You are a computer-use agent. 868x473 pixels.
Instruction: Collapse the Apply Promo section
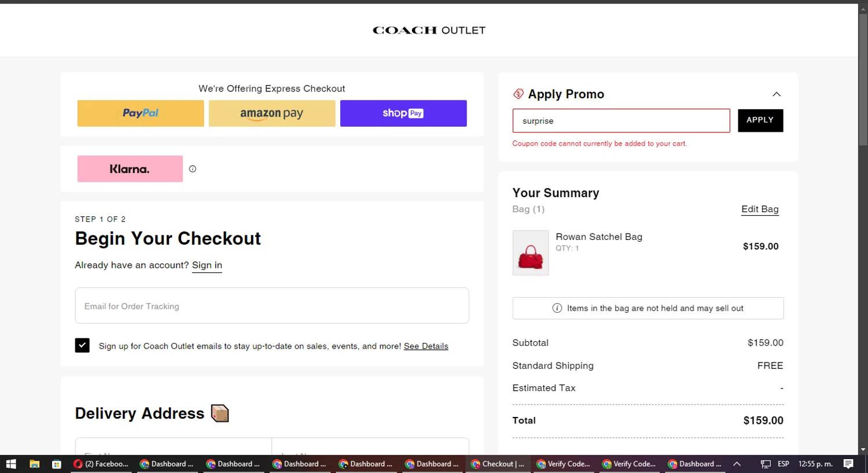pos(777,94)
